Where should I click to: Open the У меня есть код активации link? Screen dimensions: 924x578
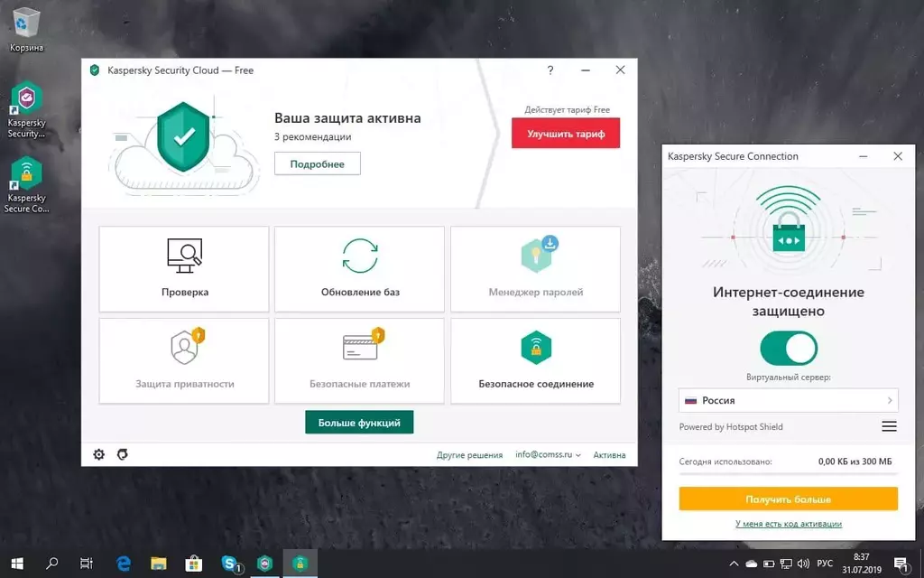coord(789,524)
